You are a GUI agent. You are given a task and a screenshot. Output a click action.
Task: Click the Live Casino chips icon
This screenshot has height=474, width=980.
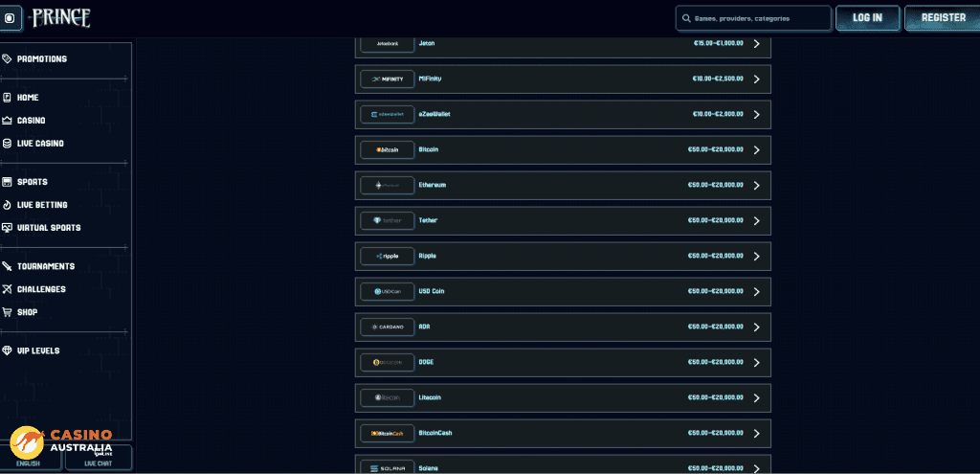[7, 144]
